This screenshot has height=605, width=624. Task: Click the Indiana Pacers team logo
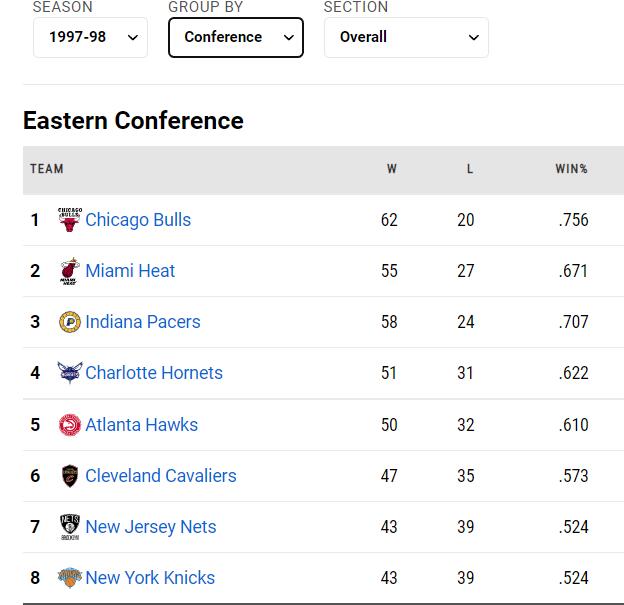click(70, 322)
